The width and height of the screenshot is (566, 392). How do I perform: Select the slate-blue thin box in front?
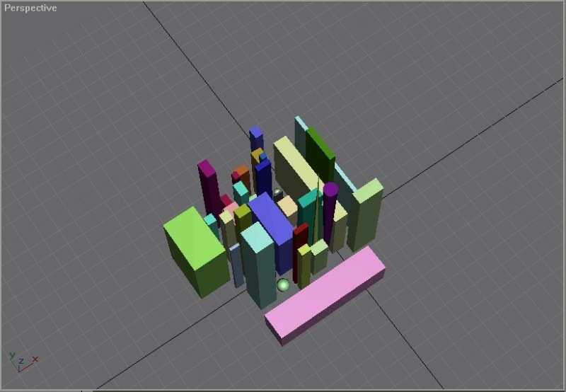coord(237,265)
